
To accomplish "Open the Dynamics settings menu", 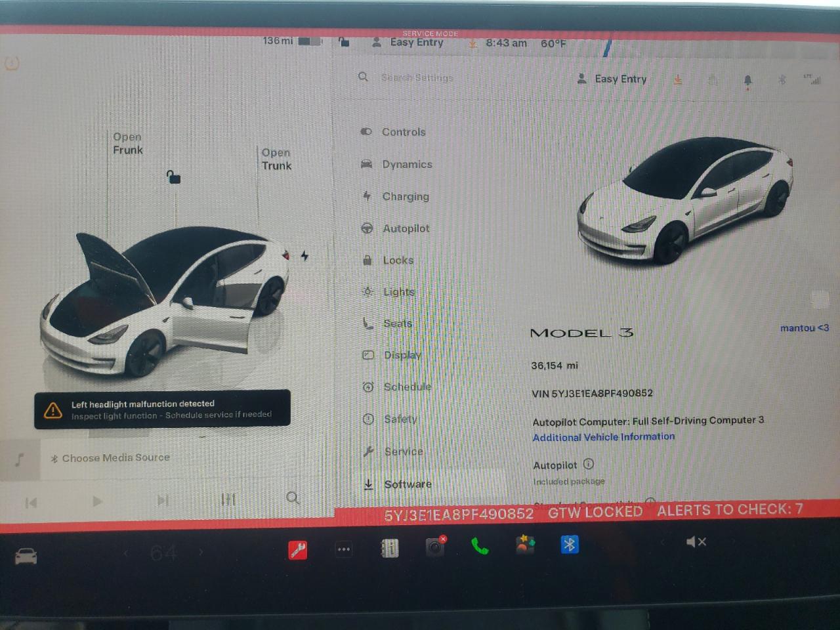I will coord(396,164).
